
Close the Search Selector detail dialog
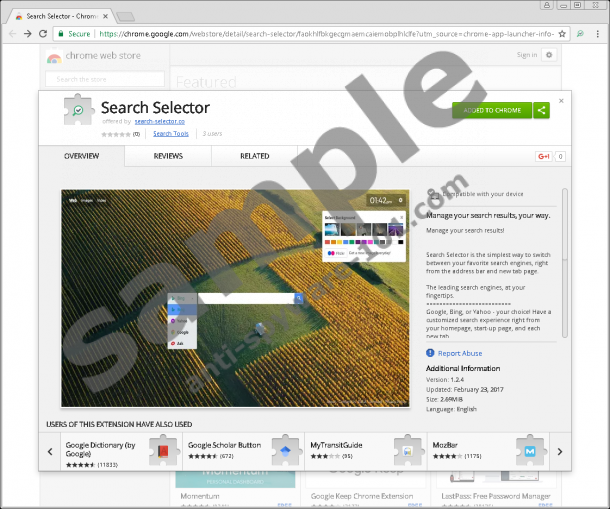(561, 100)
